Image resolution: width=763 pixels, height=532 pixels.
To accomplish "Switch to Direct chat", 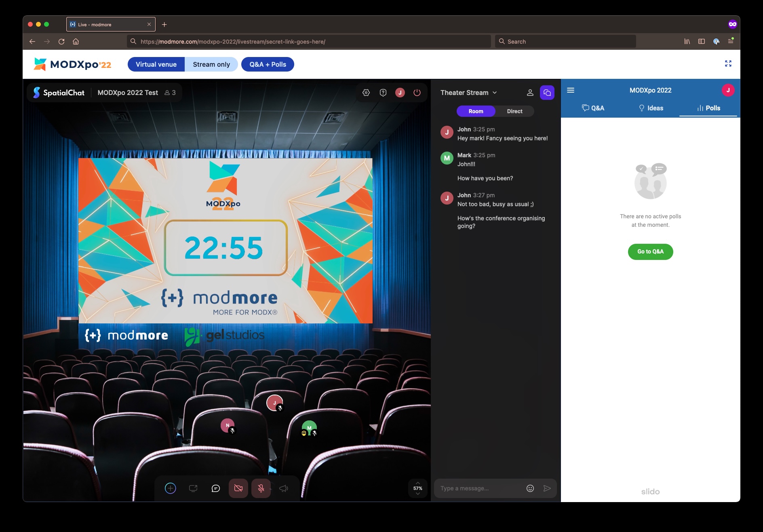I will (515, 111).
